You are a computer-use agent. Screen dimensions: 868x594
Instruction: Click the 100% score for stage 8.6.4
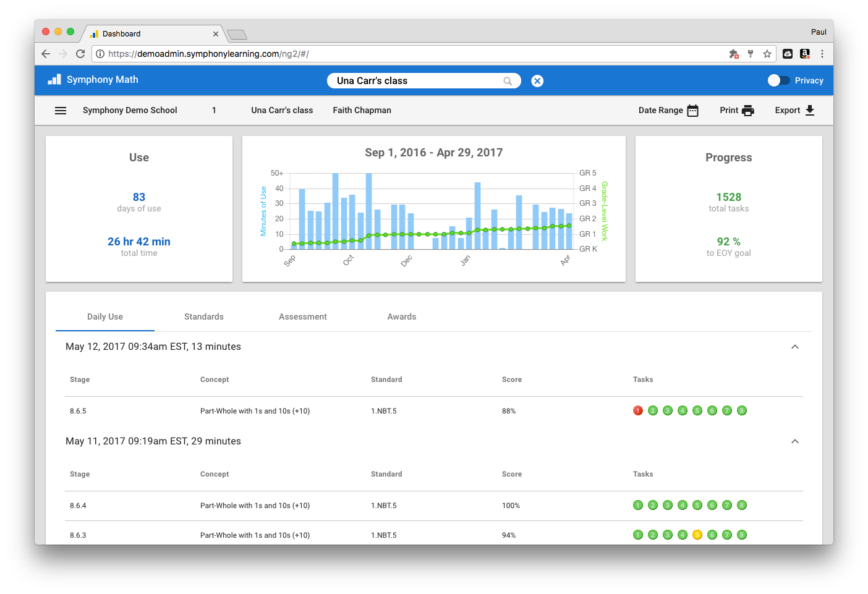pos(511,506)
